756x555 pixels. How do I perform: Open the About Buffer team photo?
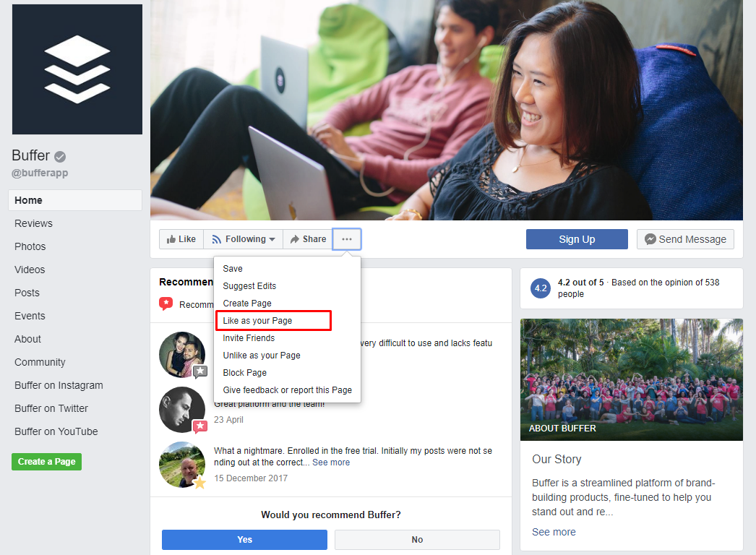(631, 379)
